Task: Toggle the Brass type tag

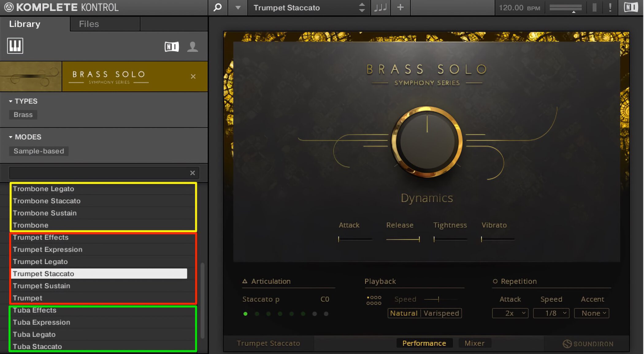Action: (x=23, y=115)
